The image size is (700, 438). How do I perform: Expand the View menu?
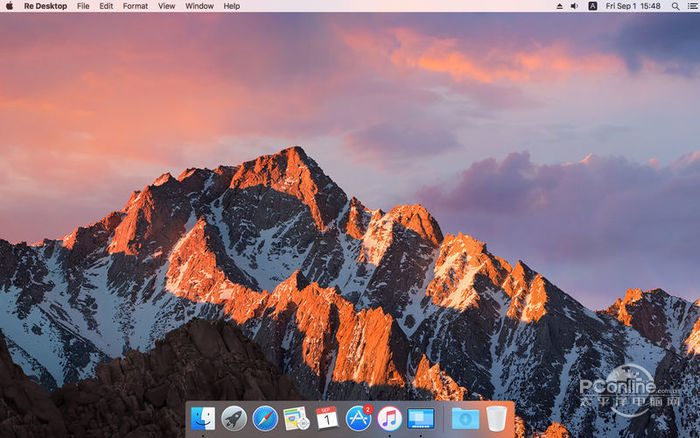click(x=166, y=6)
